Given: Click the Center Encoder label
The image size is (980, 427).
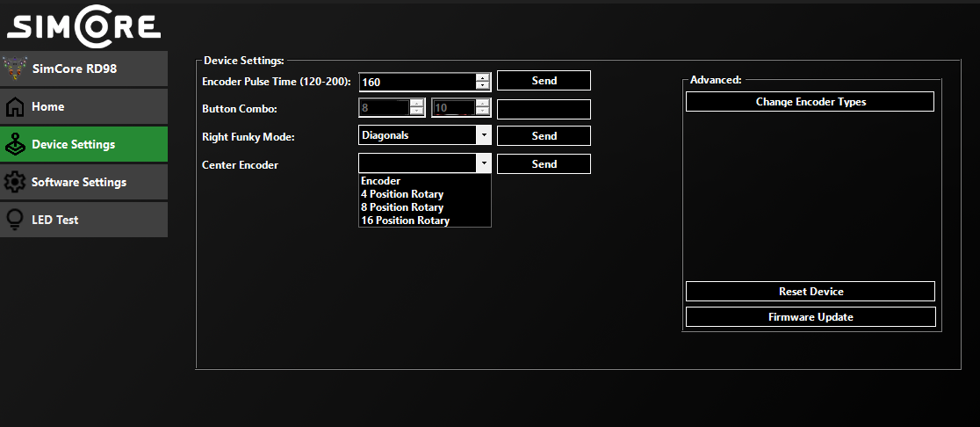Looking at the screenshot, I should pyautogui.click(x=240, y=165).
